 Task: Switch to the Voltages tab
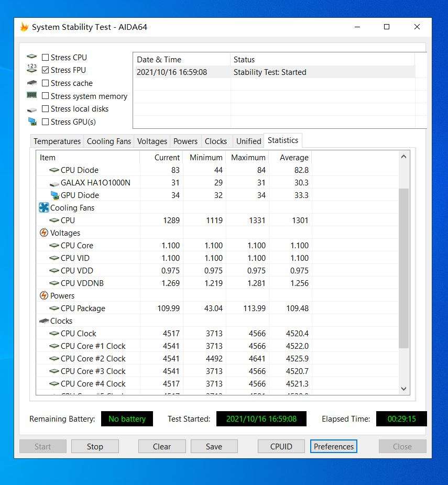[152, 141]
